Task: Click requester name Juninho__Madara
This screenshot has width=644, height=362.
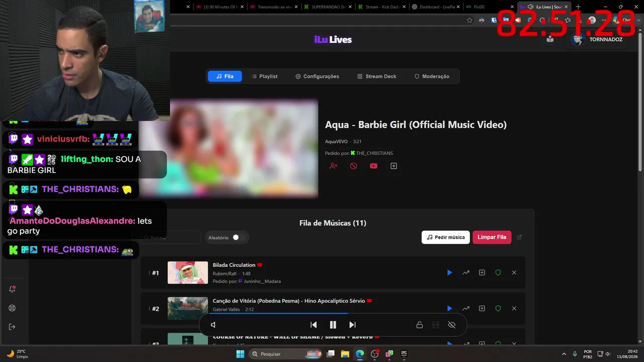Action: click(x=262, y=282)
